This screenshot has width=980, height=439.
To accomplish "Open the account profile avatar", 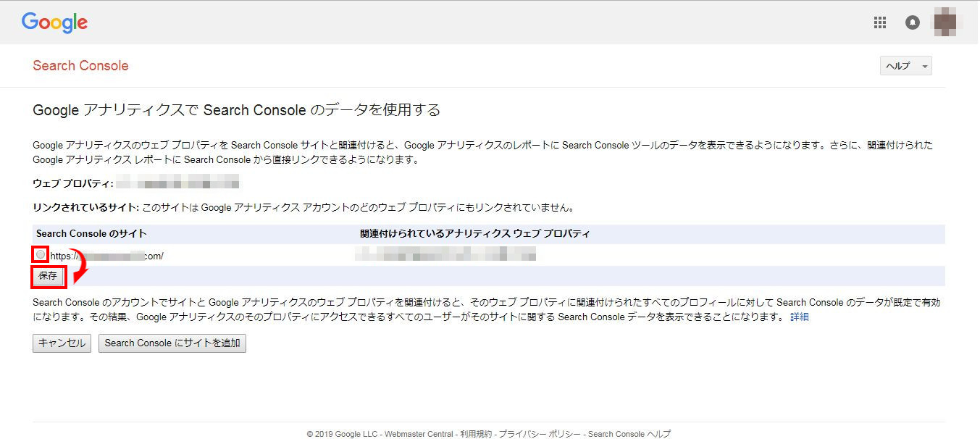I will [x=945, y=22].
